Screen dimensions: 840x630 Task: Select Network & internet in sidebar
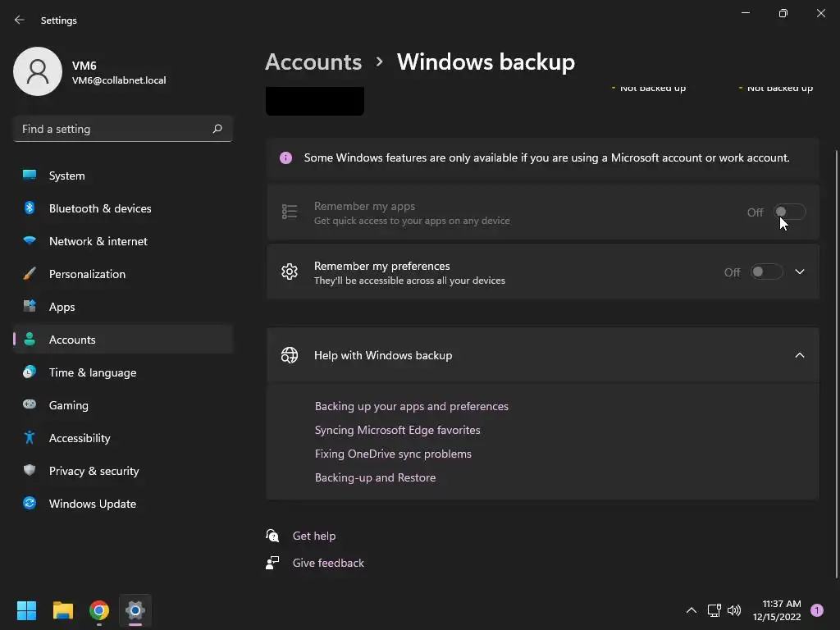98,241
